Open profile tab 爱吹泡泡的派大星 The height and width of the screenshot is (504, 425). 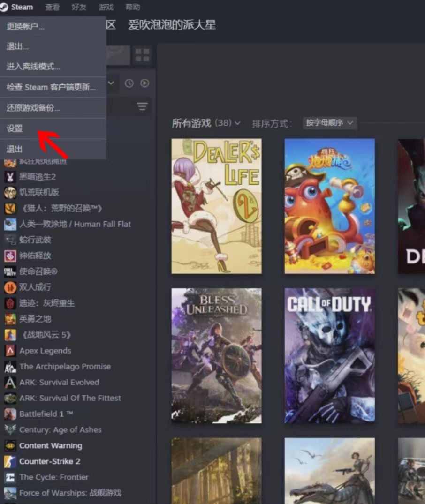pyautogui.click(x=172, y=25)
